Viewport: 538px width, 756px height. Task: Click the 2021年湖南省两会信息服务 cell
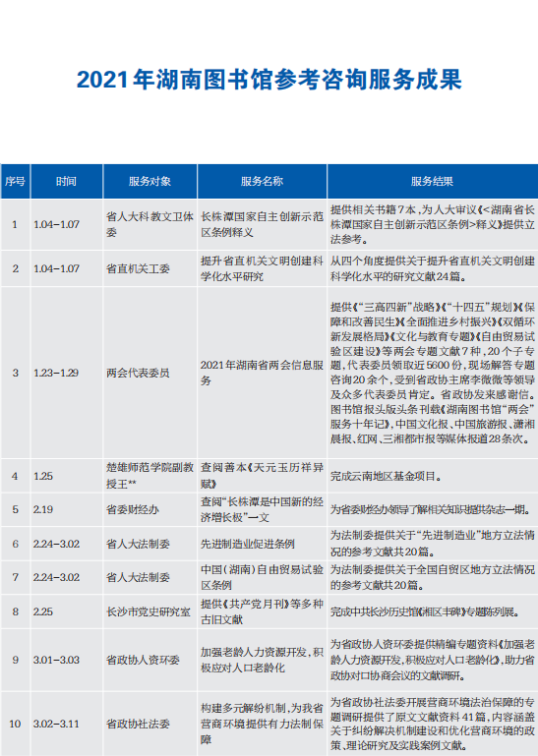[262, 373]
